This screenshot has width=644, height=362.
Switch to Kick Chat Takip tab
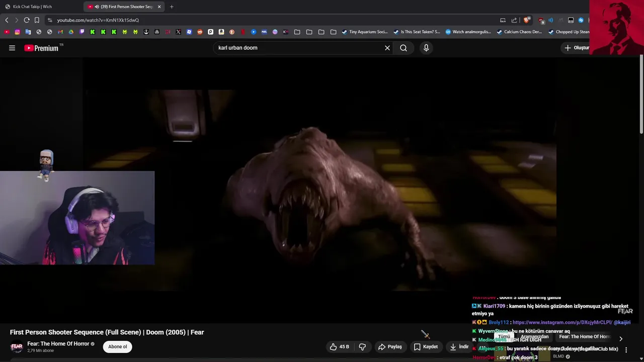(x=32, y=7)
